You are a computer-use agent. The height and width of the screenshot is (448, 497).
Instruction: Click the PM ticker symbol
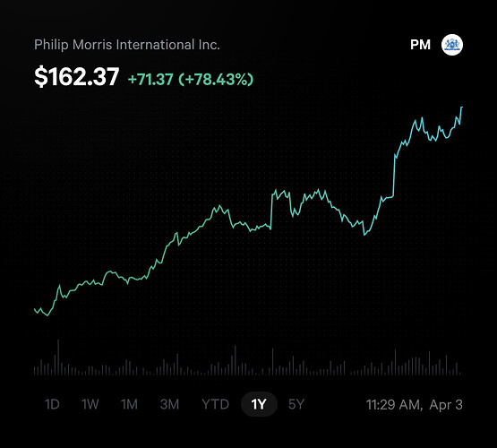420,45
